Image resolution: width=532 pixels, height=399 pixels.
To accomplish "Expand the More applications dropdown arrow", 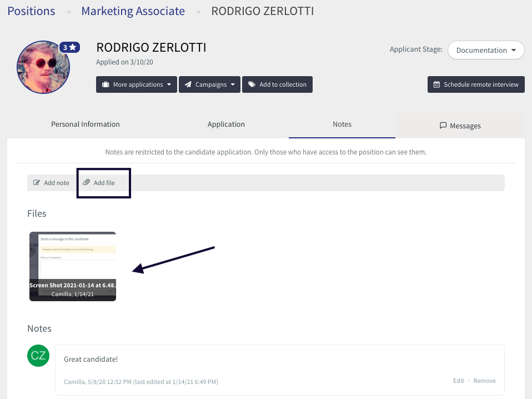I will (168, 84).
